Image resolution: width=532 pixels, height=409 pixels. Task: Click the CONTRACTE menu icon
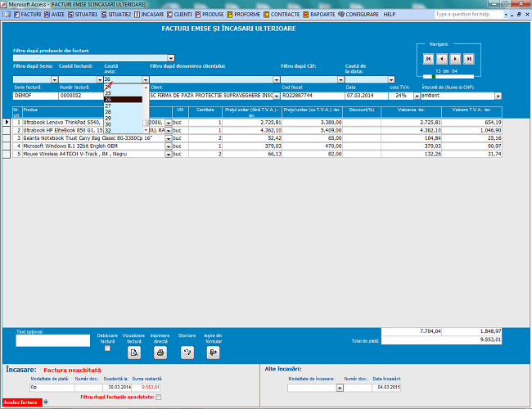(266, 15)
